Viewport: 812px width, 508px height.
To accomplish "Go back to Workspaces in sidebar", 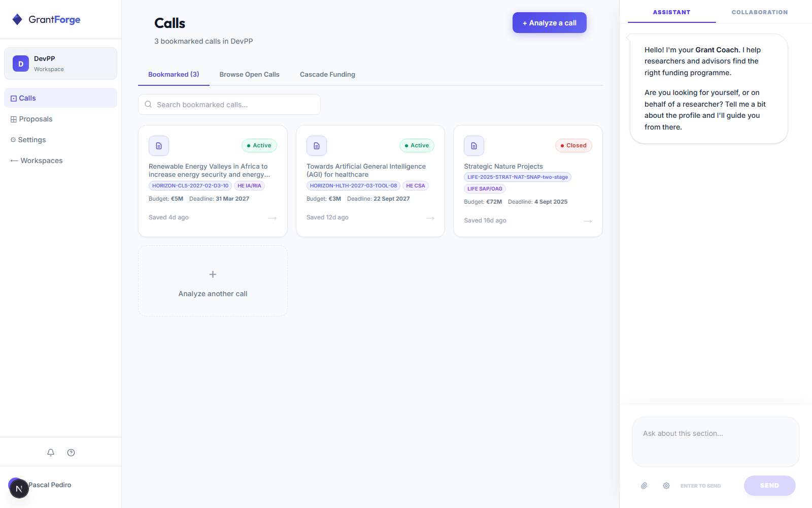I will coord(37,161).
